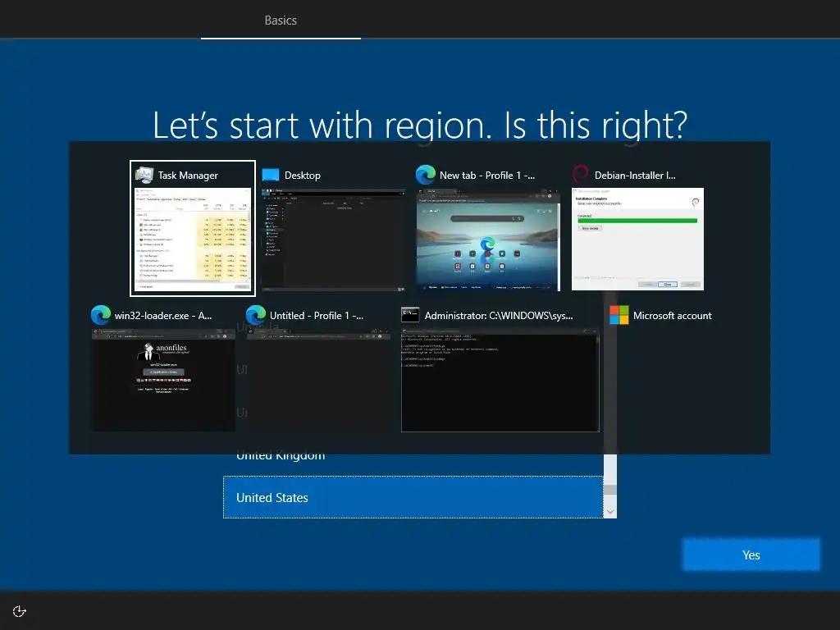Click the Debian-Installer title text
Screen dimensions: 840x630
pyautogui.click(x=635, y=176)
